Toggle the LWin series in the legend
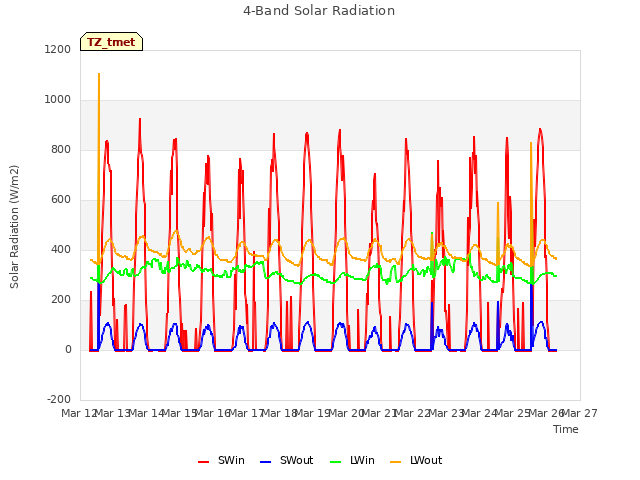The height and width of the screenshot is (480, 640). (352, 460)
